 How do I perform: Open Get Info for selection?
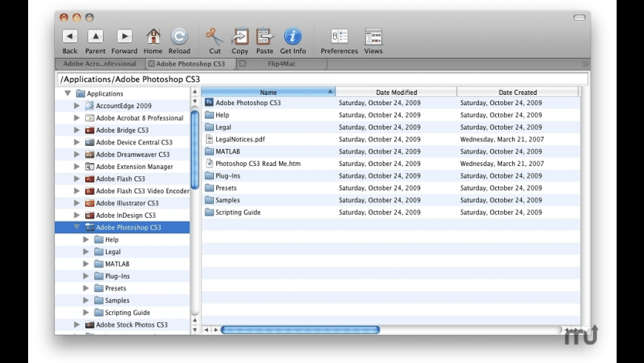tap(293, 36)
